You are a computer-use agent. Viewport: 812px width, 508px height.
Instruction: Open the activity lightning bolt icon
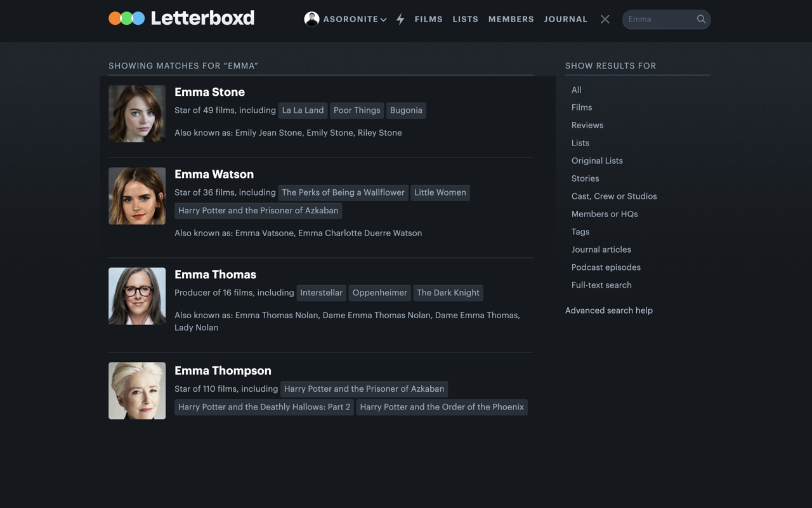pos(400,19)
